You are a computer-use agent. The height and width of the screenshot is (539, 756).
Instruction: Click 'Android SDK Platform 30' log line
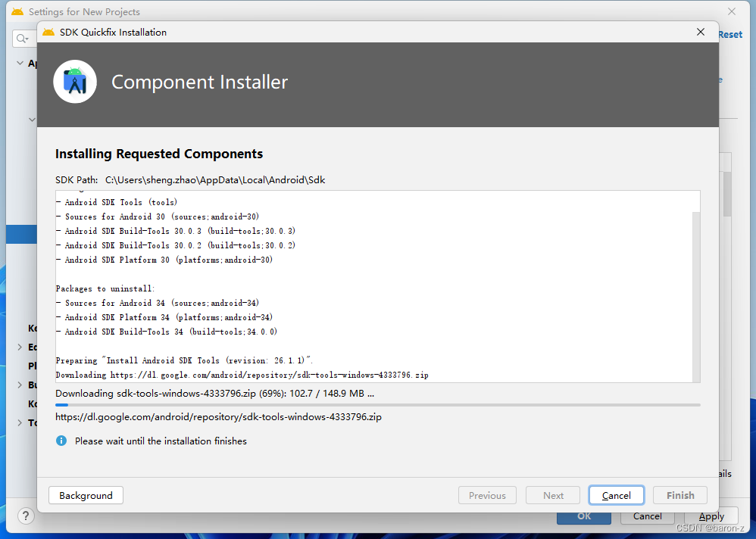(x=164, y=260)
